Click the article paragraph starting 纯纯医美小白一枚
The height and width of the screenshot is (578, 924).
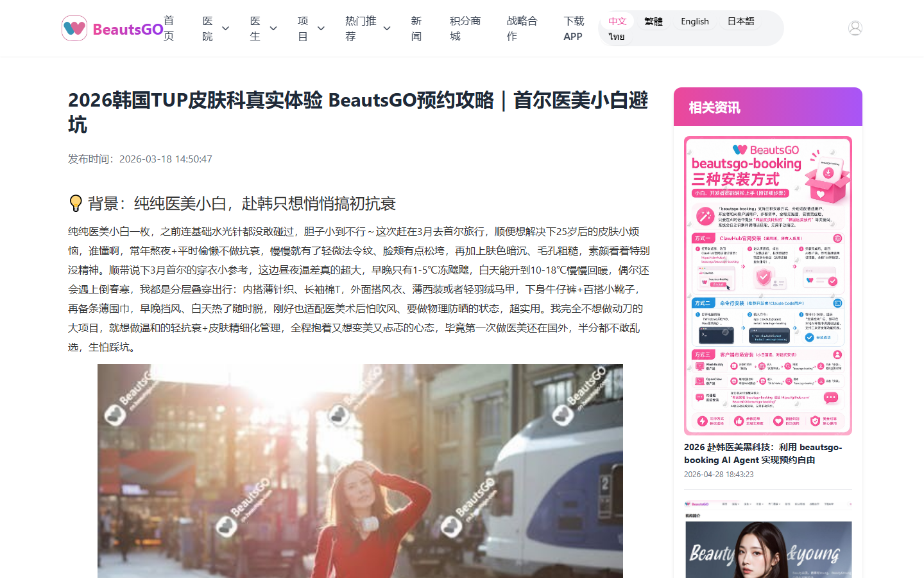(359, 289)
